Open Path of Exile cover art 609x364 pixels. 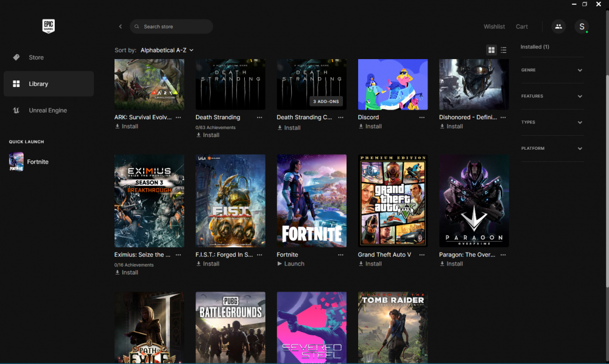click(149, 327)
